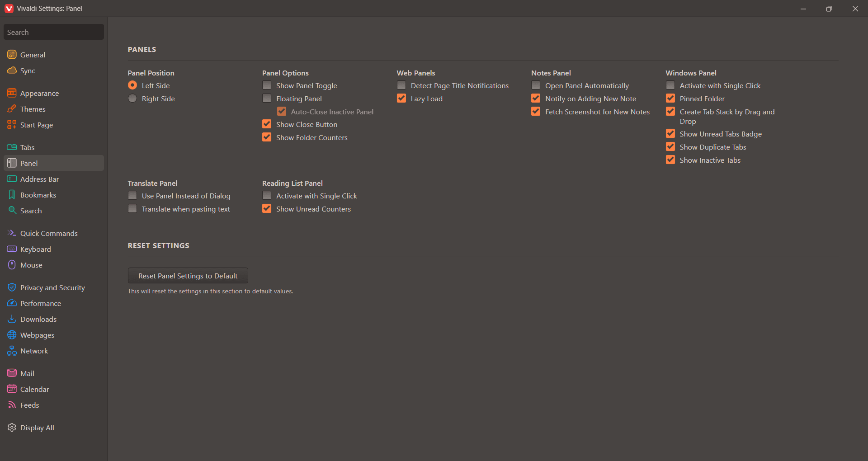The height and width of the screenshot is (461, 868).
Task: Switch to the Address Bar settings section
Action: [x=39, y=179]
